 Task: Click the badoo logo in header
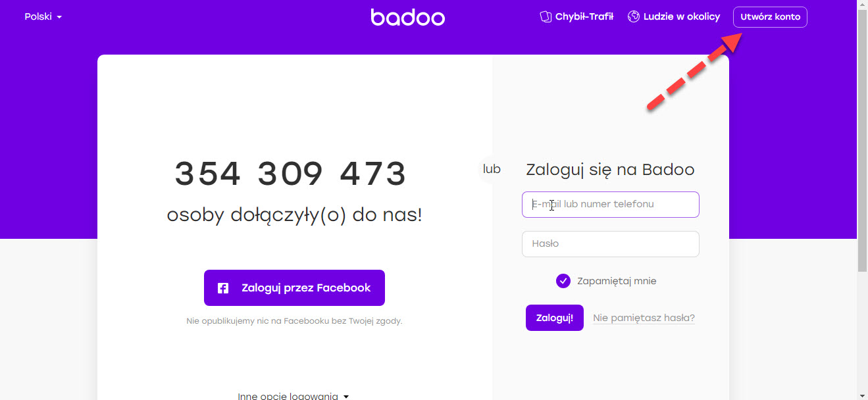point(408,17)
